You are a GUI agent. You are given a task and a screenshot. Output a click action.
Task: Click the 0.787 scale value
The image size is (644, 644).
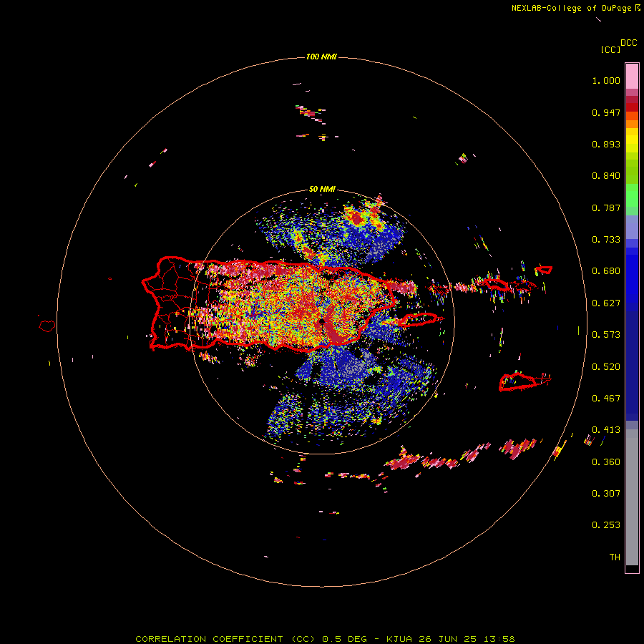606,208
